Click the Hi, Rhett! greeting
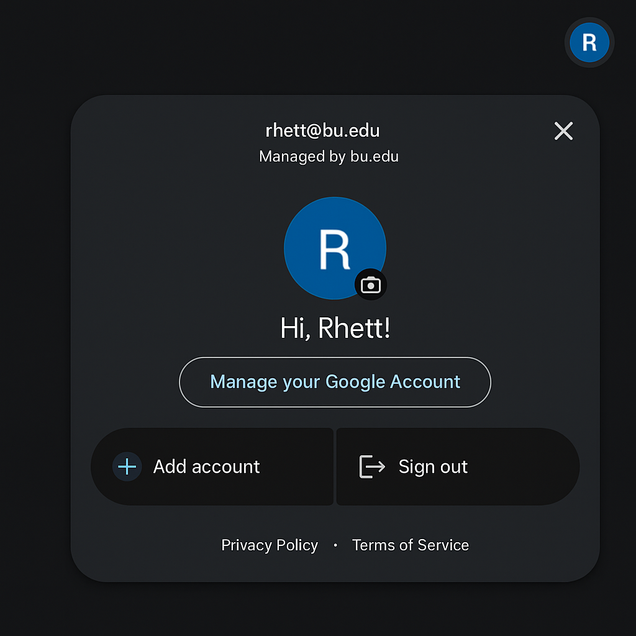 335,328
